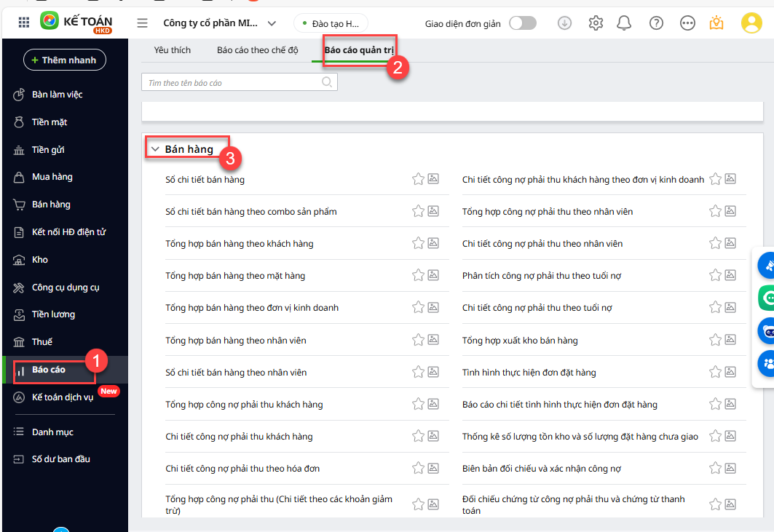
Task: Star the Tổng hợp bán hàng theo khách hàng report
Action: pos(418,243)
